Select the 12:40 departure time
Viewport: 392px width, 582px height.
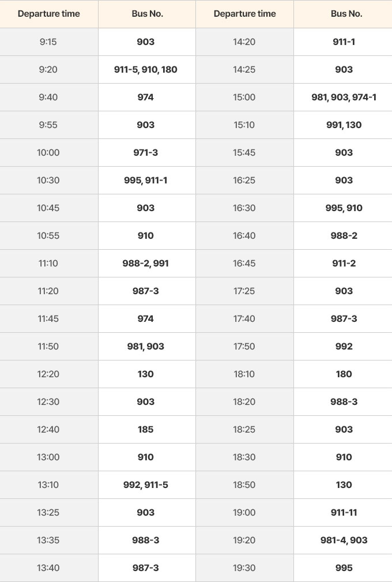[x=49, y=430]
